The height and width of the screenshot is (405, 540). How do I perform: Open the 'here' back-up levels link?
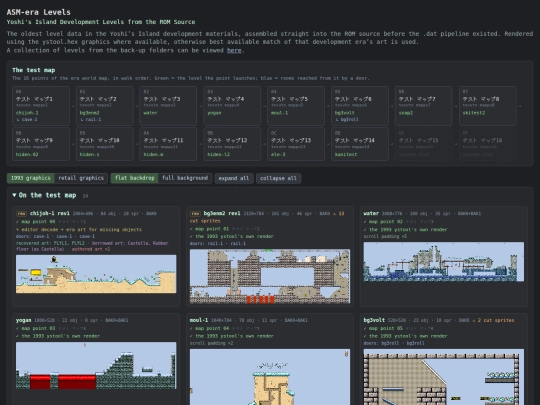[234, 50]
